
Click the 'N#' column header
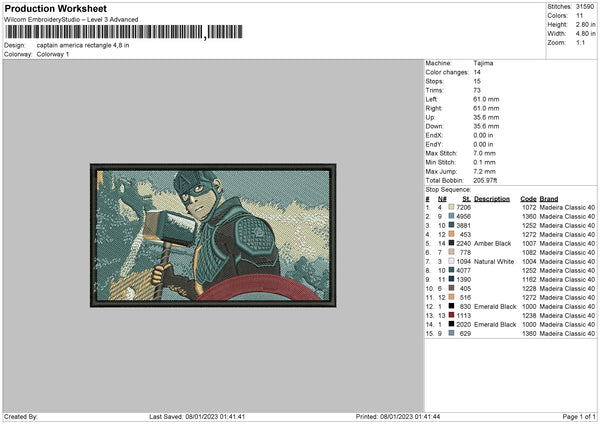point(442,199)
